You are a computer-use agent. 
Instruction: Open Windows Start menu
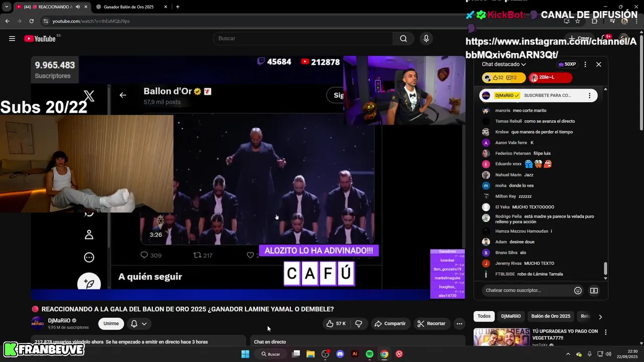(245, 354)
